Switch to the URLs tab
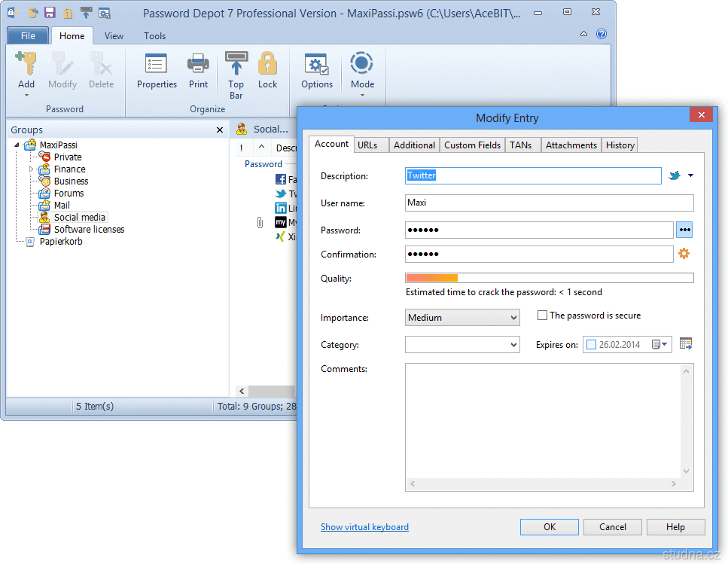The image size is (728, 564). 368,145
